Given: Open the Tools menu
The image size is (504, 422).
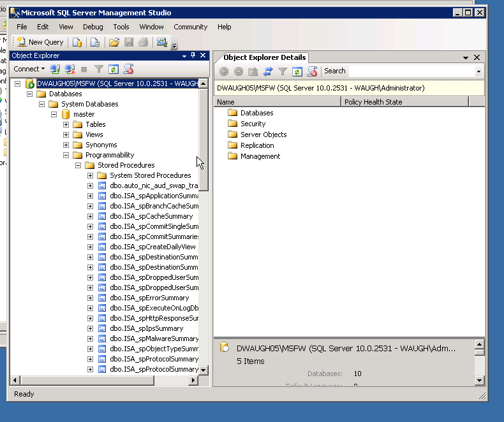Looking at the screenshot, I should click(x=121, y=27).
